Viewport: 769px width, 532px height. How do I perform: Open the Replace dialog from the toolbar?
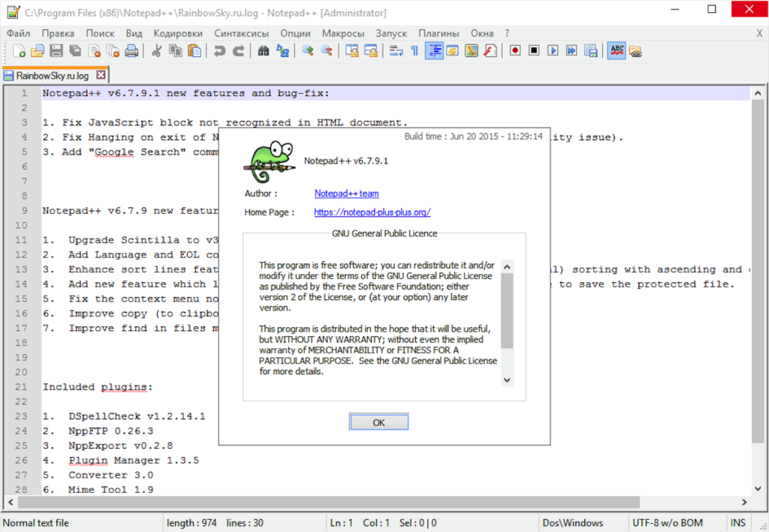282,51
